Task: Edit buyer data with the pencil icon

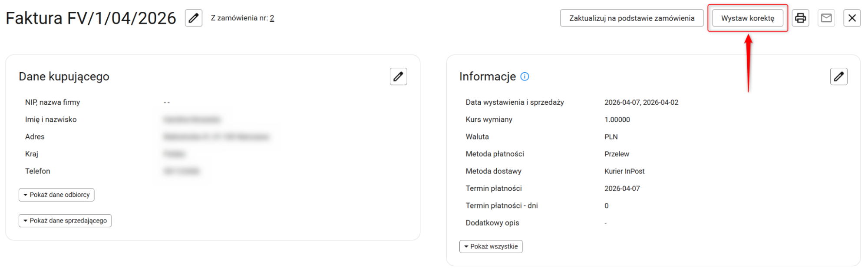Action: [x=398, y=76]
